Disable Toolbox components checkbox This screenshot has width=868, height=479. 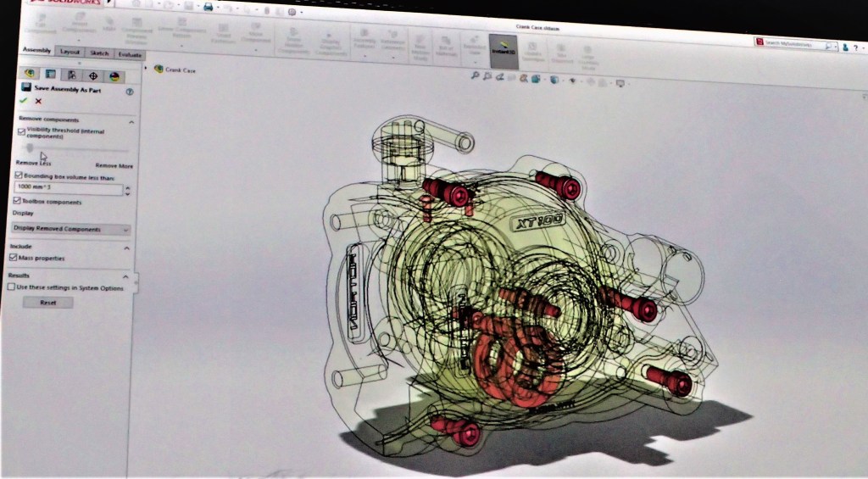tap(17, 201)
